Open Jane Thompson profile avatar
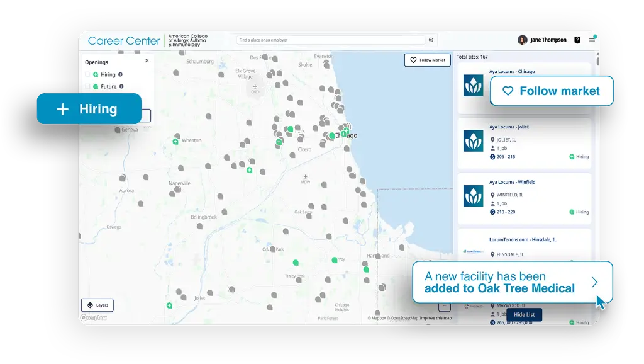 tap(522, 40)
